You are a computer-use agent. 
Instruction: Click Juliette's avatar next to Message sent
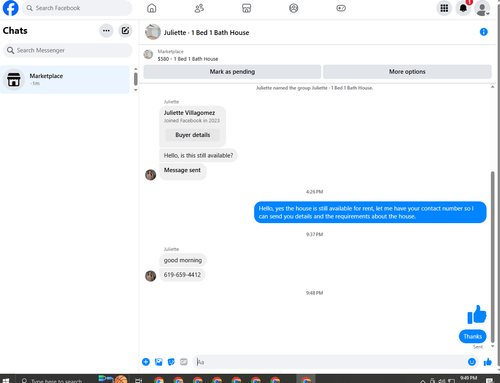(x=151, y=174)
